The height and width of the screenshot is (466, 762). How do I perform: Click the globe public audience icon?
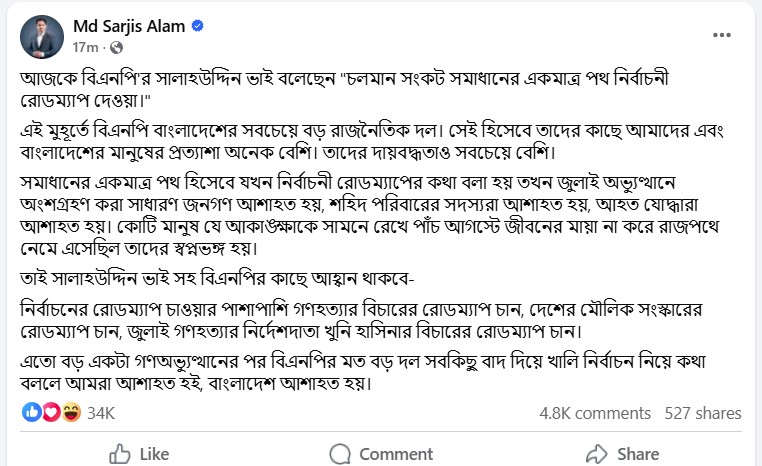click(x=115, y=47)
